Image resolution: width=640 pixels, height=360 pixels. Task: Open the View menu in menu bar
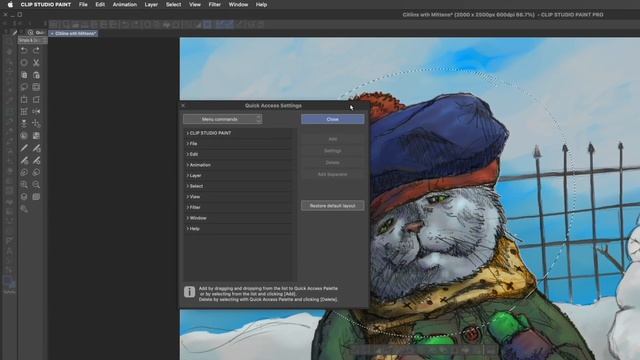[x=195, y=4]
